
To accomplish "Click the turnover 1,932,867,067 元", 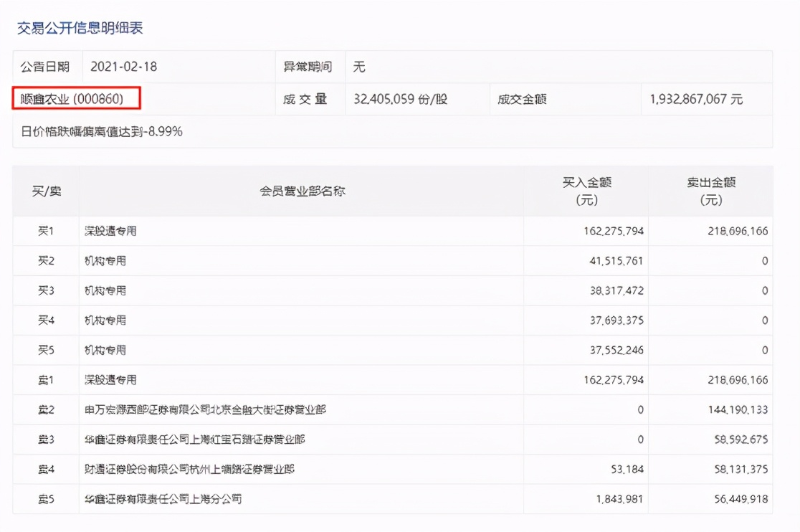I will (696, 99).
